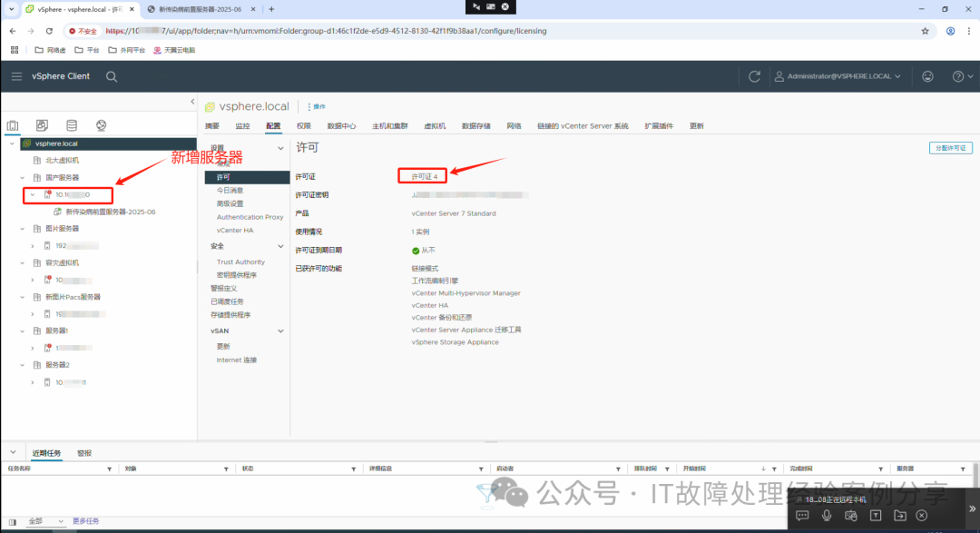Select the 容灾虚拟机 datacenter
The height and width of the screenshot is (533, 980).
[x=62, y=262]
